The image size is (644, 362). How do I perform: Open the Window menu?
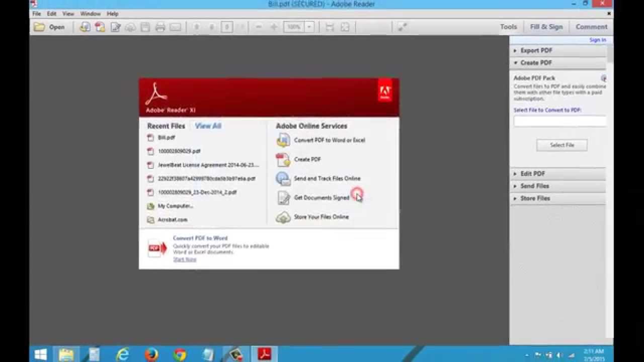click(x=91, y=14)
